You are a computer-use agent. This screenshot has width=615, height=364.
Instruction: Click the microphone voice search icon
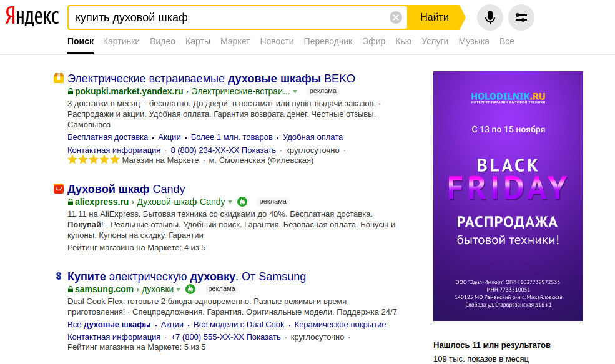pos(490,17)
